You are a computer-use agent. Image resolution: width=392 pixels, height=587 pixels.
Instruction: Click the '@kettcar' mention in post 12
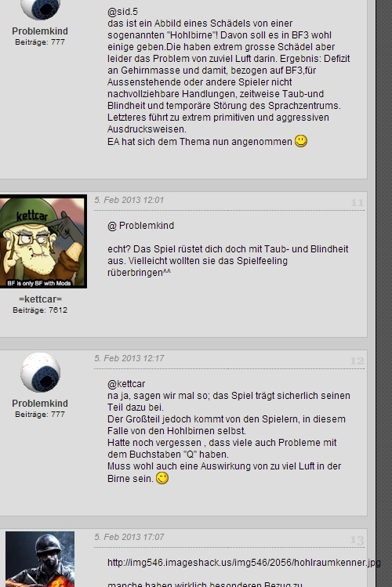tap(126, 384)
